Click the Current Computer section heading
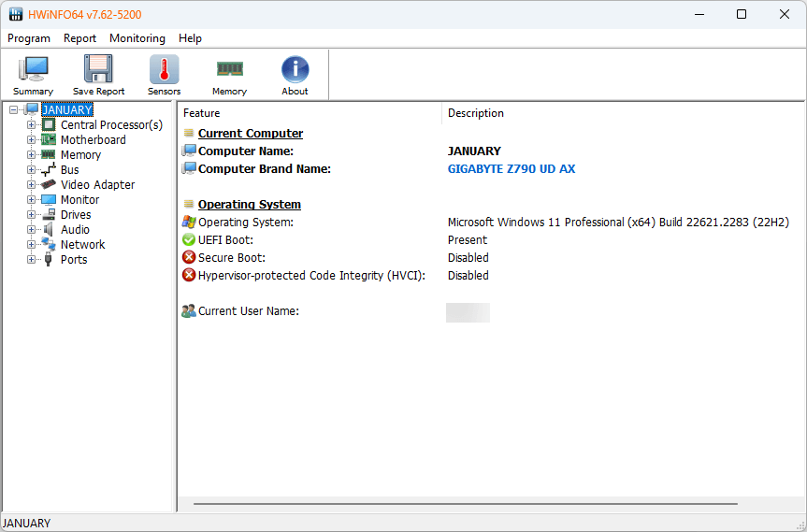Screen dimensions: 807x532 point(251,134)
